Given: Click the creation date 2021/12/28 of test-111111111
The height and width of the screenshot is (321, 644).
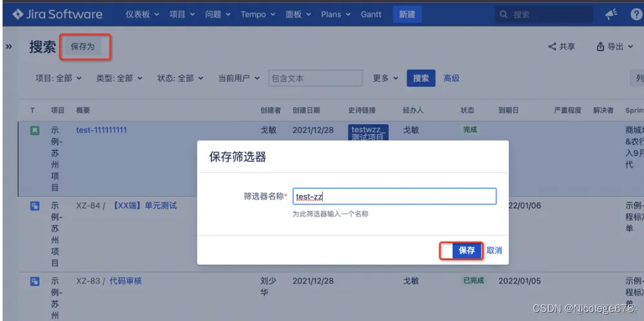Looking at the screenshot, I should pos(313,130).
